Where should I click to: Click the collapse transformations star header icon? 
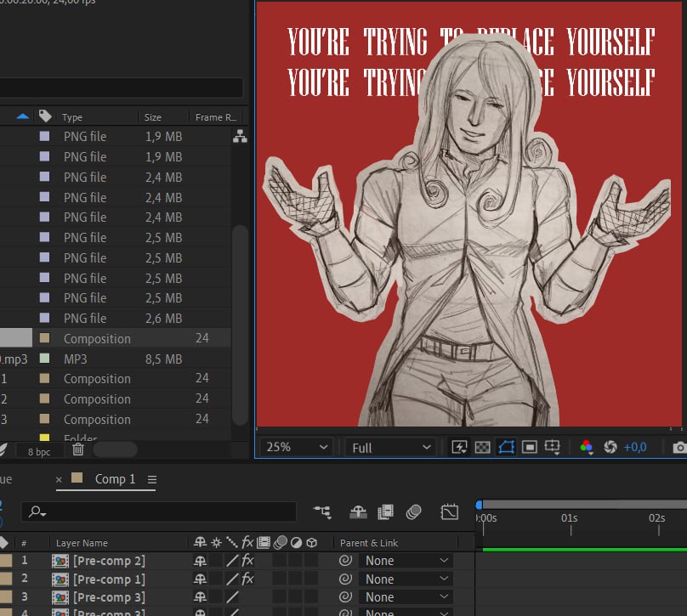[x=216, y=543]
